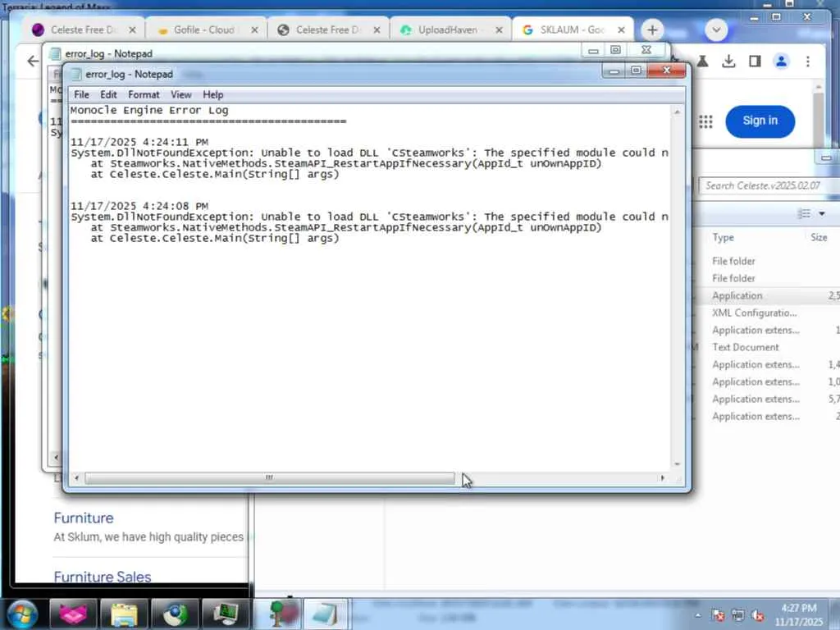Image resolution: width=840 pixels, height=630 pixels.
Task: Click the browser page scrollbar up arrow
Action: tap(818, 87)
